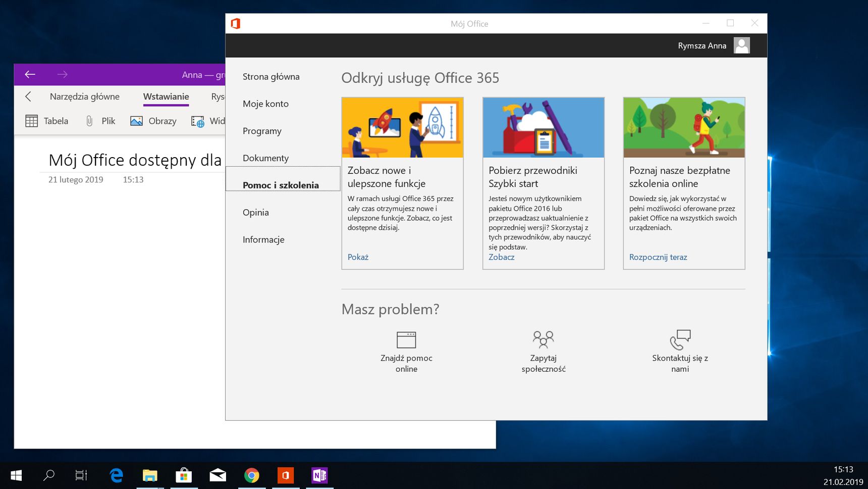Click the Skontaktuj się z nami label

tap(680, 364)
